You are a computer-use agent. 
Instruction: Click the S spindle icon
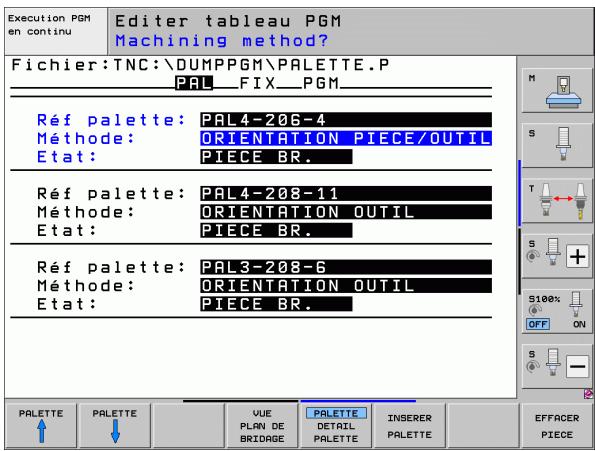click(x=557, y=145)
